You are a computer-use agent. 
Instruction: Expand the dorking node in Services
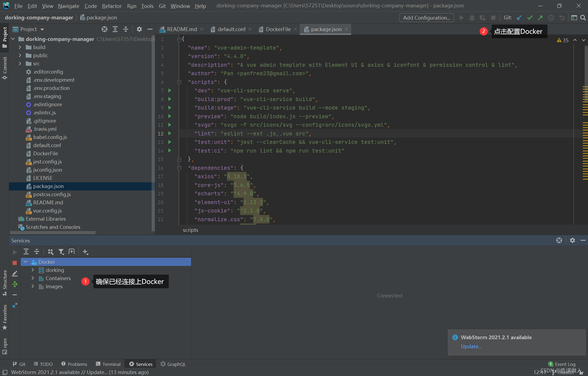click(33, 270)
